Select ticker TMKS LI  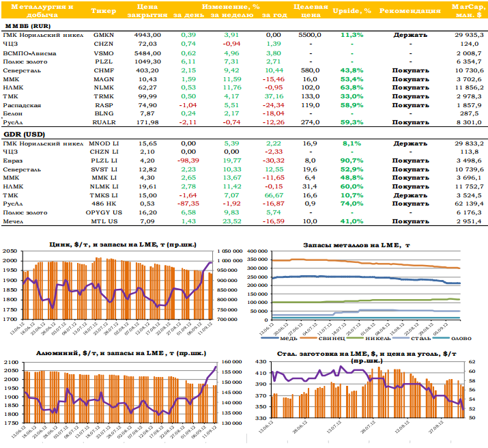(x=104, y=195)
